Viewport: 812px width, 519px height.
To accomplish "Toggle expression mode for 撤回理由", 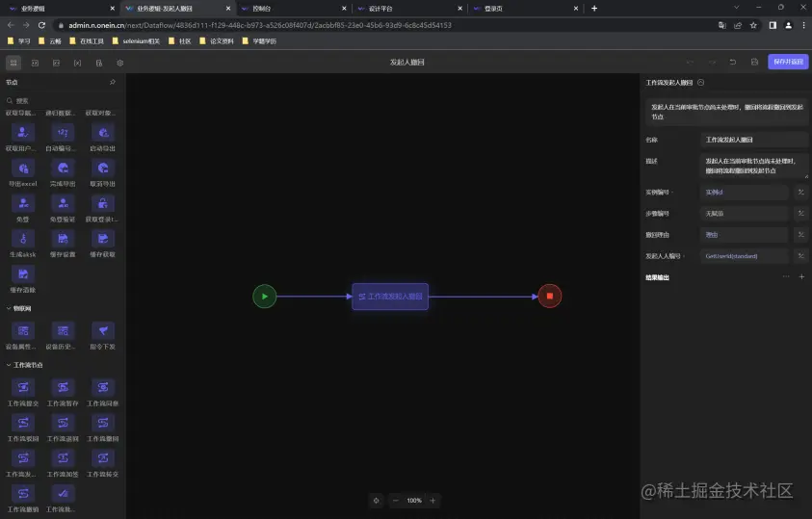I will [800, 234].
